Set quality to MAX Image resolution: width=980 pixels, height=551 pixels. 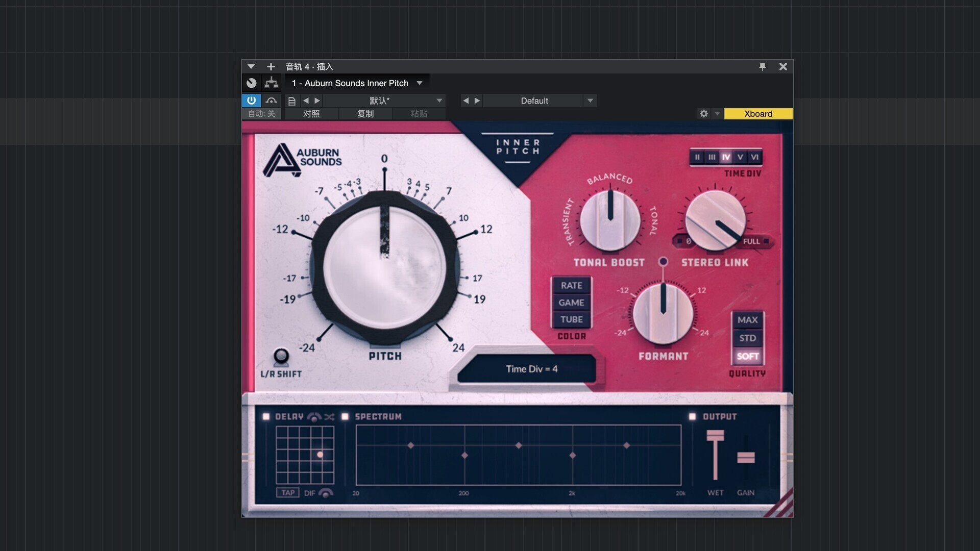point(747,320)
